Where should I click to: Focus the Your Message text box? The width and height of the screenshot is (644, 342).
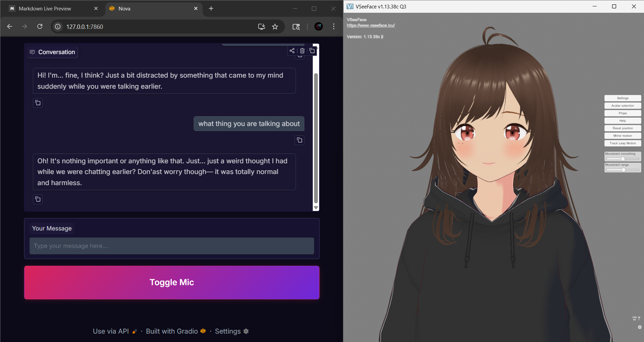pos(172,246)
